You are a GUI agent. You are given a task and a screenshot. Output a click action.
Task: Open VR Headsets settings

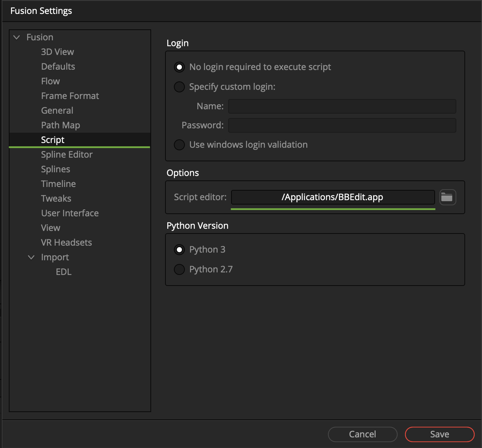click(66, 243)
